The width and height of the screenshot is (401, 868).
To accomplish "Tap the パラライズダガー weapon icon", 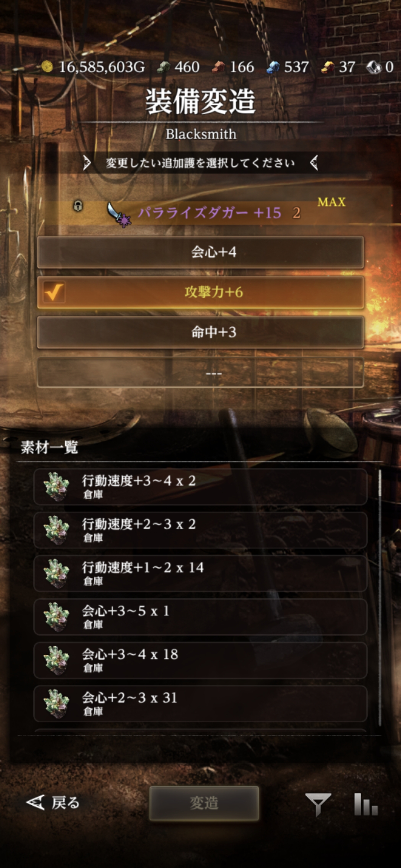I will (x=119, y=214).
